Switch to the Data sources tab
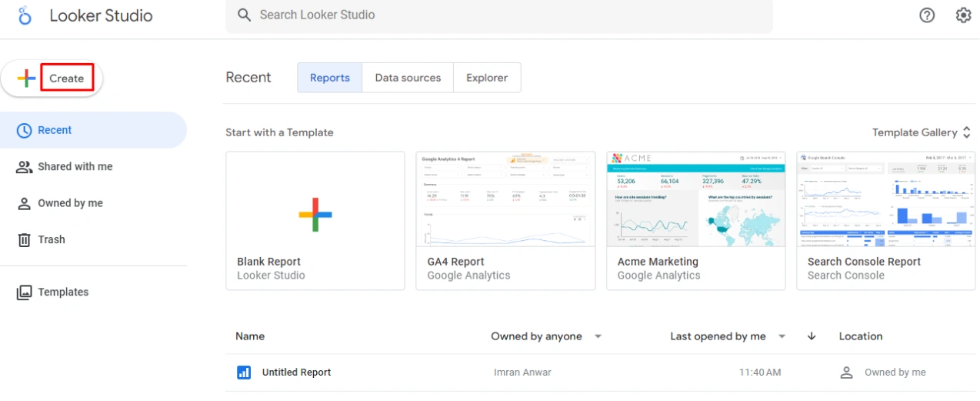Screen dimensions: 980x401 coord(408,78)
